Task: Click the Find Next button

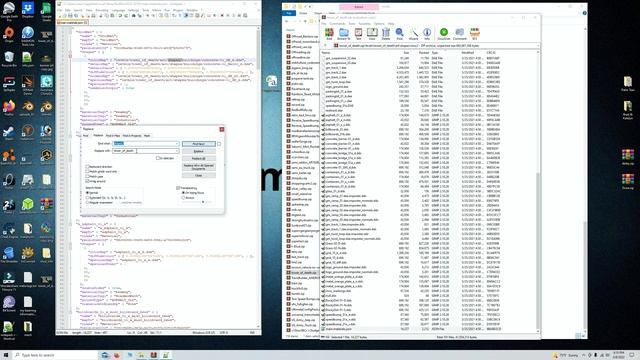Action: point(199,144)
